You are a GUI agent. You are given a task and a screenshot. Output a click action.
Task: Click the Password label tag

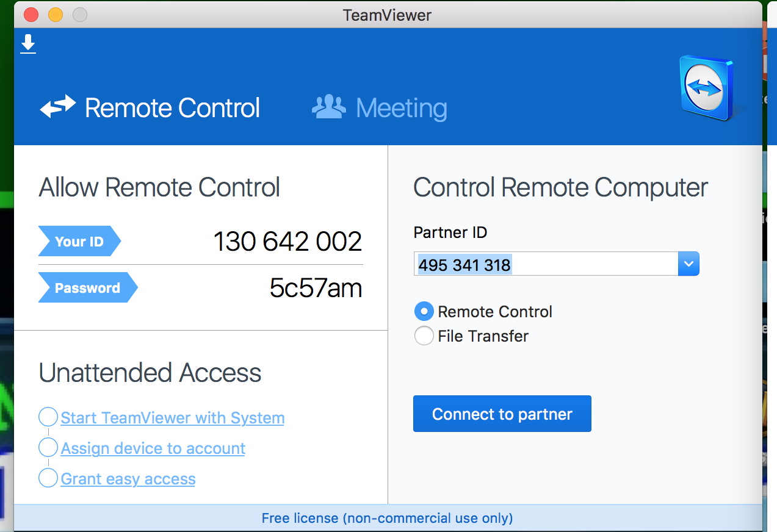(88, 288)
